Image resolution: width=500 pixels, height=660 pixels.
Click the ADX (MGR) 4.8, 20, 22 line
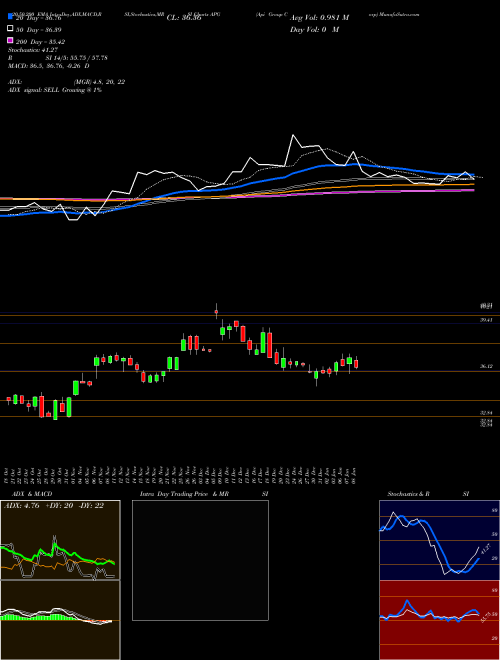click(66, 82)
